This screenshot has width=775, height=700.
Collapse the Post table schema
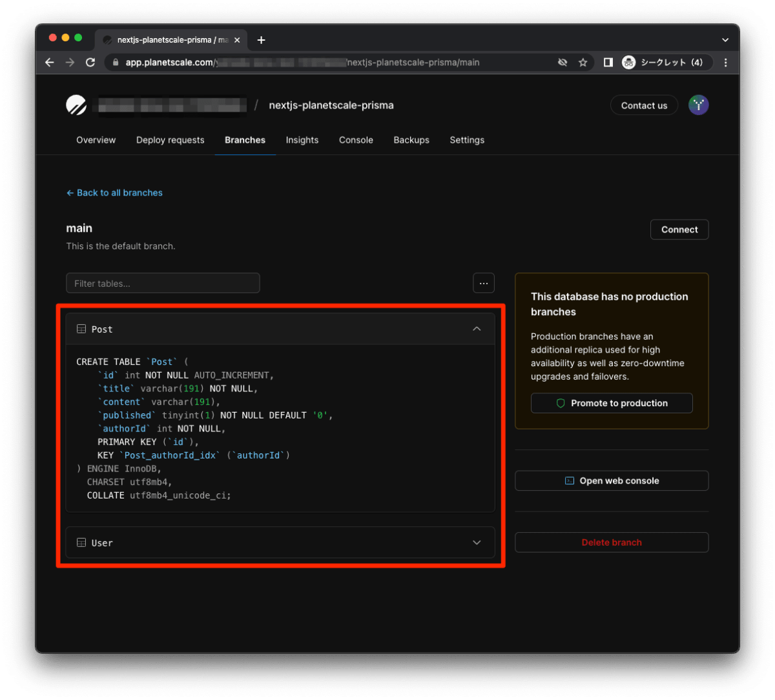477,329
